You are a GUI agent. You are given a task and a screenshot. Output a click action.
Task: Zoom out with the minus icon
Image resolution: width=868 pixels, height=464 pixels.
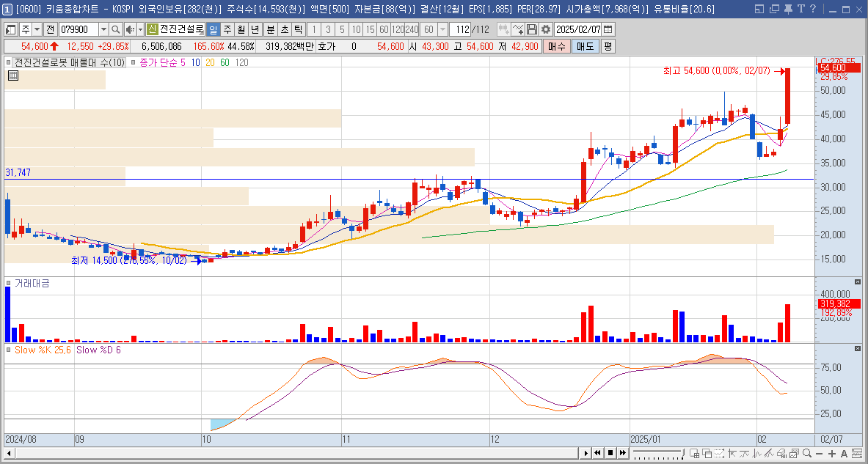819,454
